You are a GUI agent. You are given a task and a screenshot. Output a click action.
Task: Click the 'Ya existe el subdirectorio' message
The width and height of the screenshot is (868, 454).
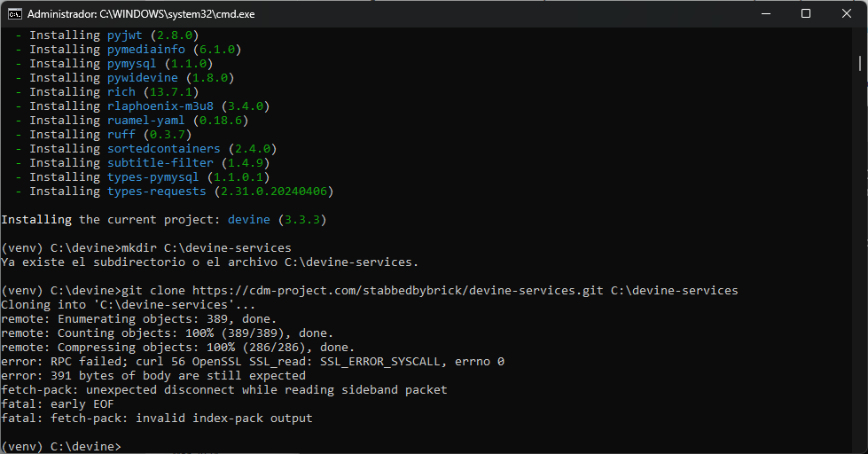[209, 262]
